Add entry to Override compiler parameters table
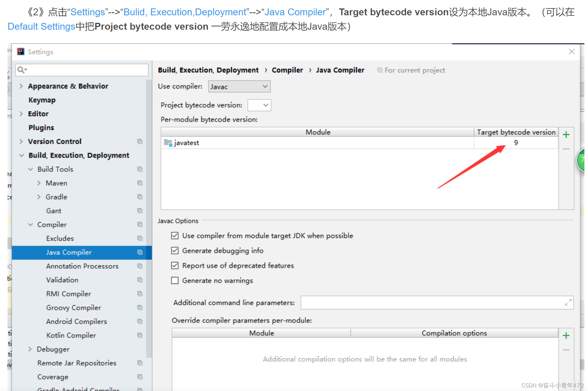Screen dimensions: 588x391 click(566, 335)
